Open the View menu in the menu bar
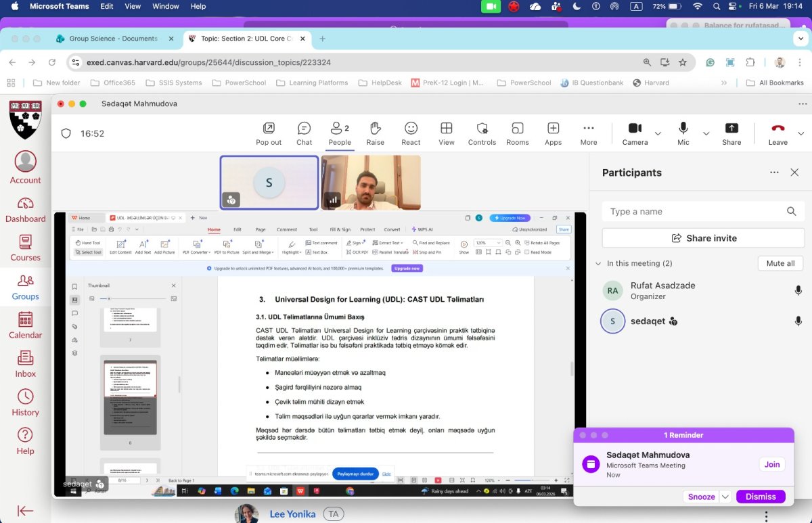The height and width of the screenshot is (523, 812). (133, 6)
